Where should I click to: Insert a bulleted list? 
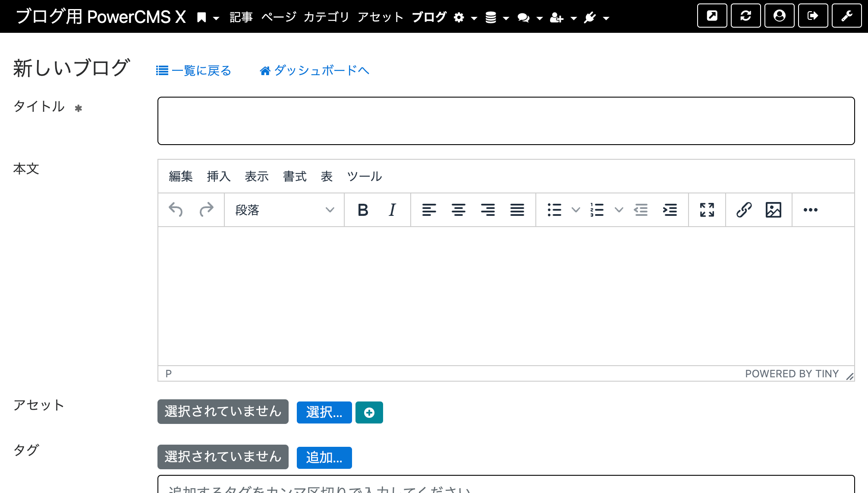click(554, 210)
